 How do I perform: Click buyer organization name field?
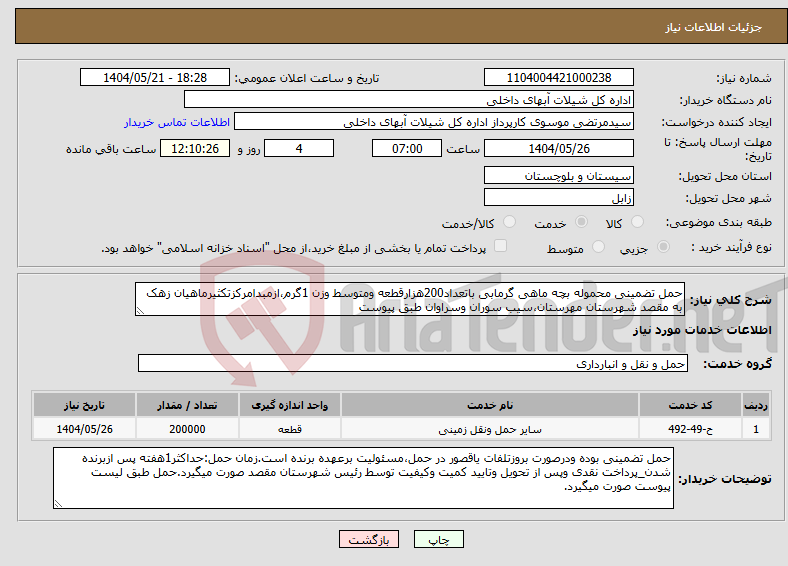click(x=409, y=100)
